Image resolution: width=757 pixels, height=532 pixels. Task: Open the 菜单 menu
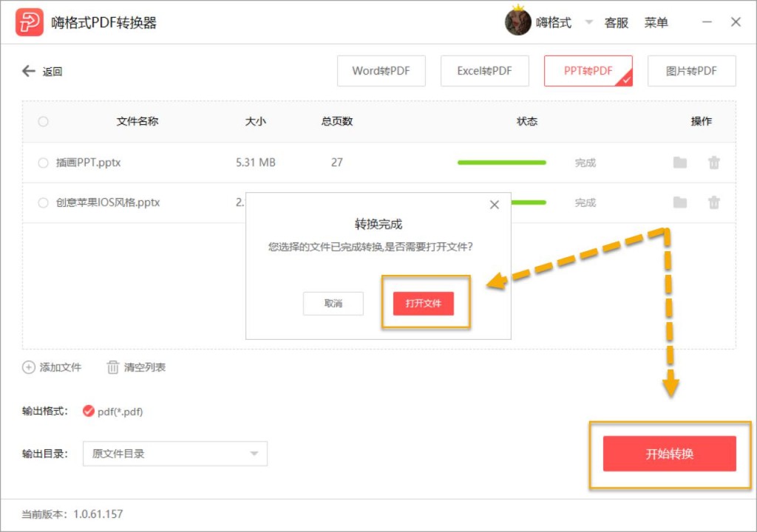tap(656, 23)
